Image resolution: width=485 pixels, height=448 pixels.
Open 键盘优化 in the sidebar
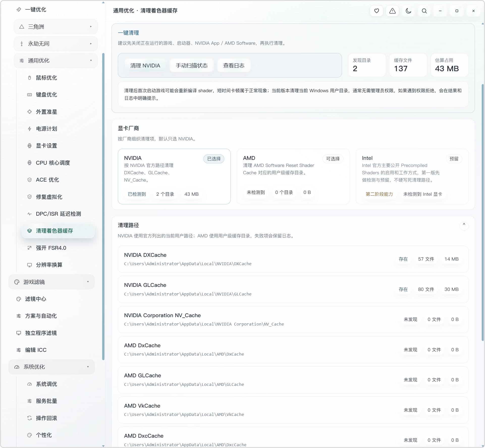coord(58,95)
